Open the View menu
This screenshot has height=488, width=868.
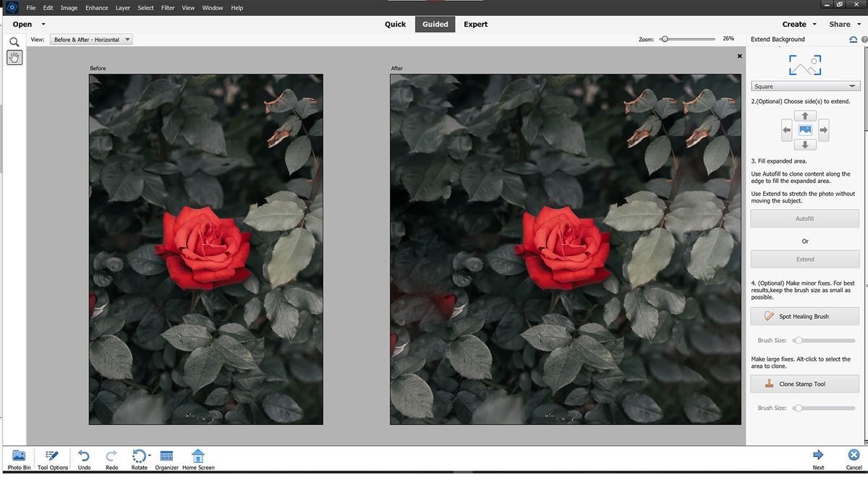click(x=188, y=8)
